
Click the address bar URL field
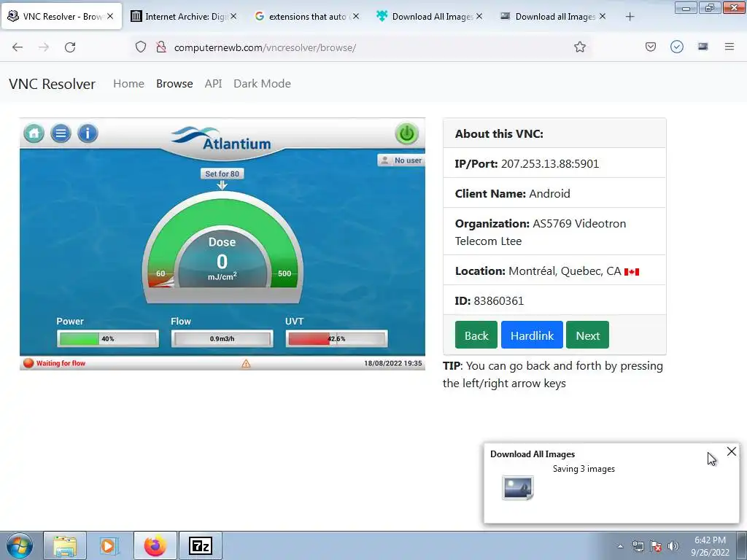[x=362, y=47]
